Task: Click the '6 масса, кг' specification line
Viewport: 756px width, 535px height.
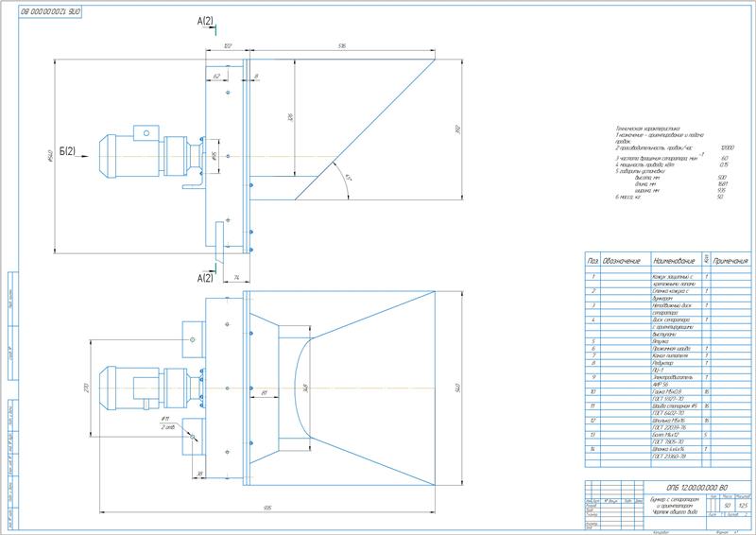Action: [628, 197]
